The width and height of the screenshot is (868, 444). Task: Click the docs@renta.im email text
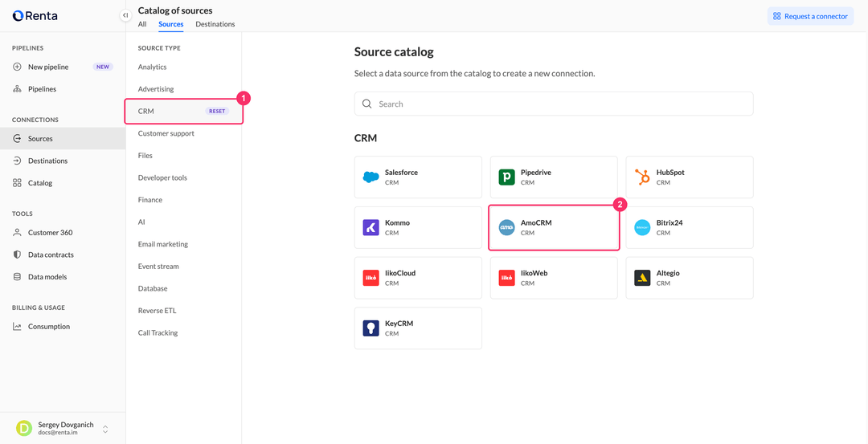tap(58, 433)
